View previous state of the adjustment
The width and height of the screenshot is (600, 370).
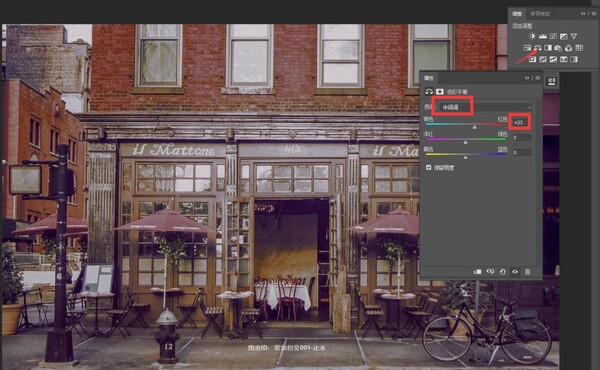click(490, 272)
